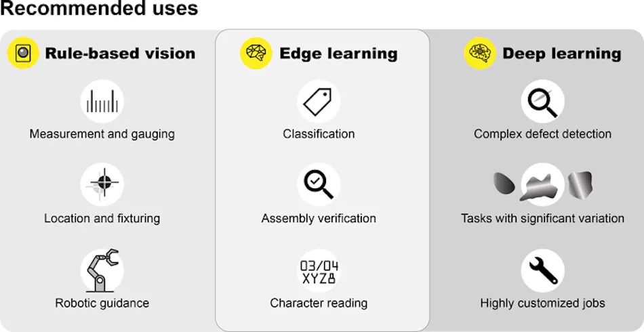
Task: Click the Highly customized jobs wrench icon
Action: (x=542, y=270)
